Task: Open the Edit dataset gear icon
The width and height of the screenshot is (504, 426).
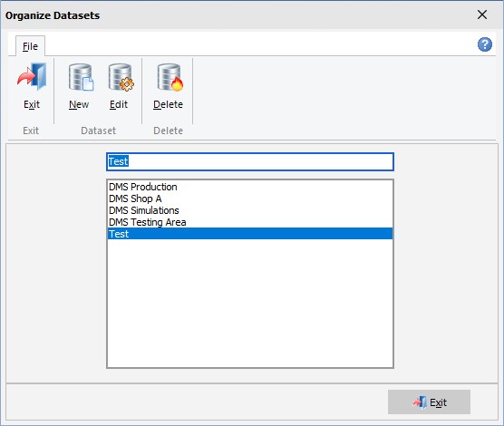Action: [121, 77]
